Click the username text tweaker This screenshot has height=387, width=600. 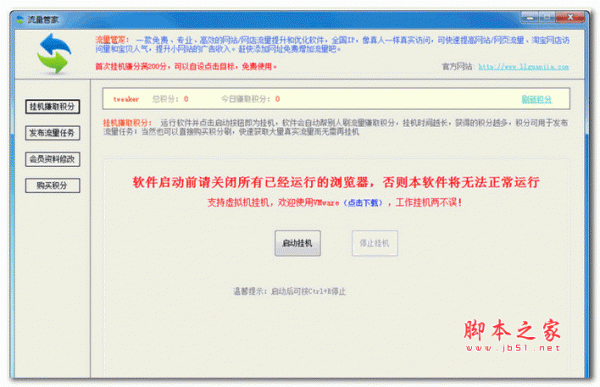126,99
